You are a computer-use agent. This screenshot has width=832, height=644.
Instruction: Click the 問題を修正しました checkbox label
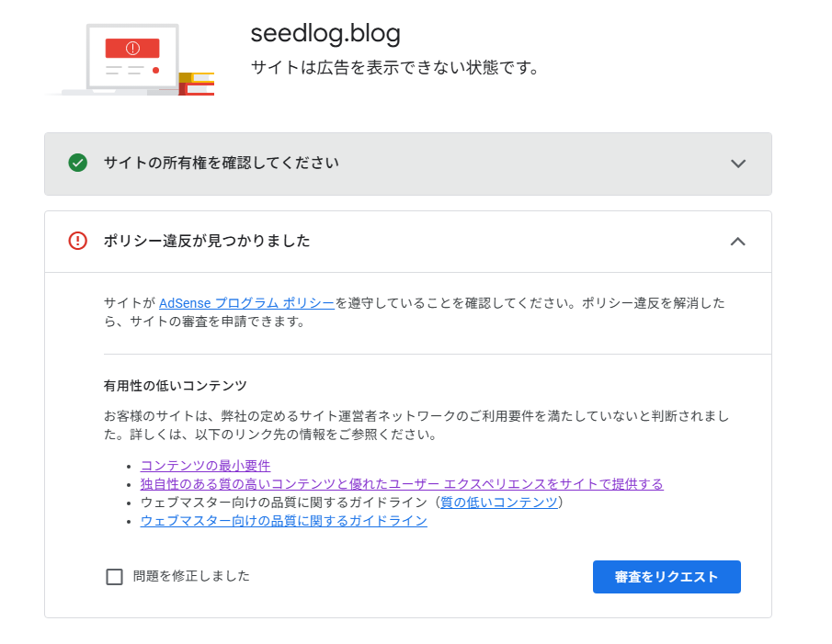[191, 576]
